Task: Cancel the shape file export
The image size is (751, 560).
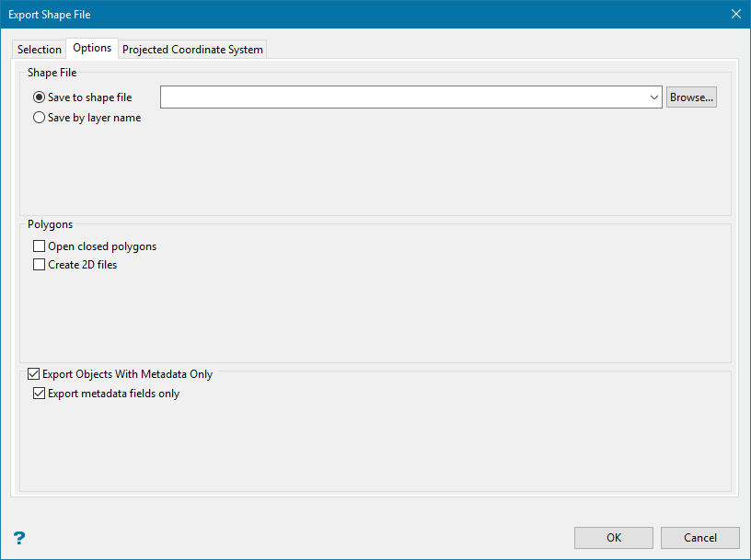Action: pos(700,538)
